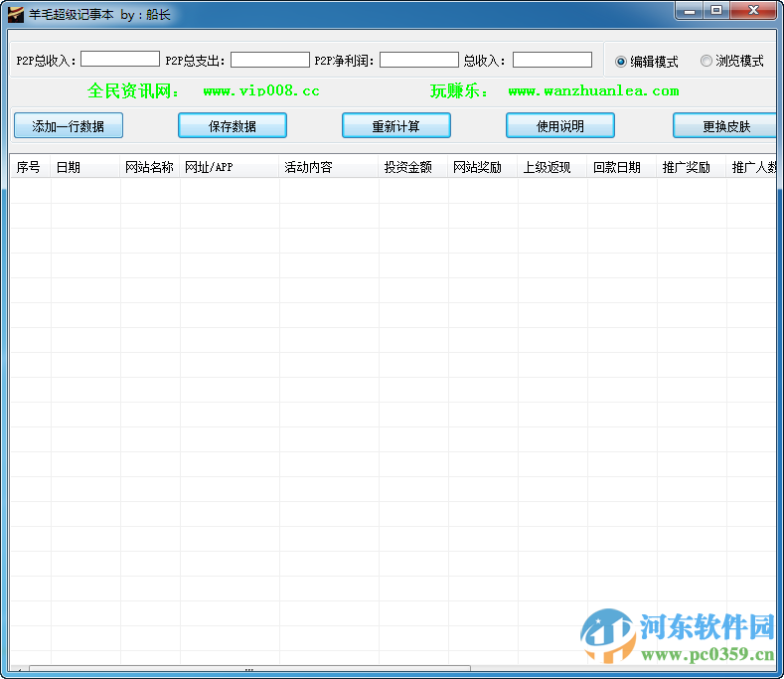This screenshot has width=784, height=679.
Task: Click the 保存数据 button
Action: pyautogui.click(x=233, y=125)
